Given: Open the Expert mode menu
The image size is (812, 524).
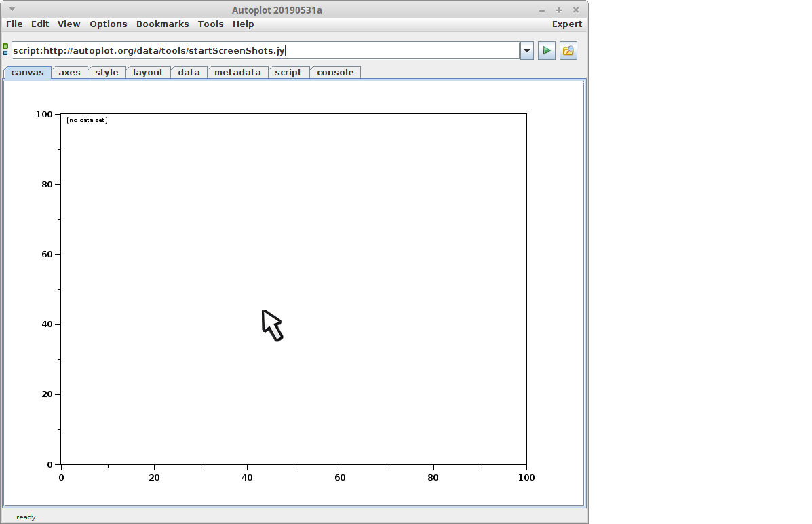Looking at the screenshot, I should pyautogui.click(x=566, y=24).
